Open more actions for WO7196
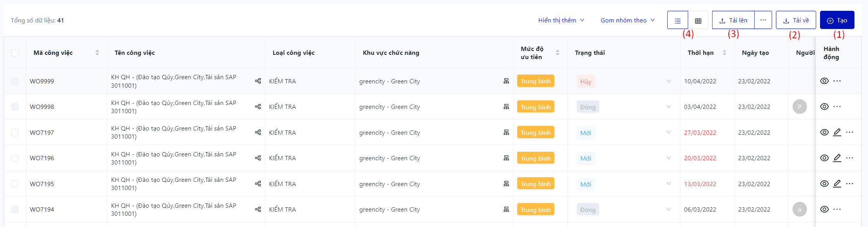Image resolution: width=868 pixels, height=227 pixels. coord(849,158)
